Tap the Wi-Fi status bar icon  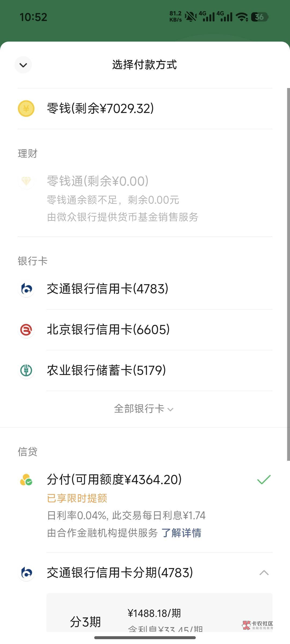coord(242,17)
